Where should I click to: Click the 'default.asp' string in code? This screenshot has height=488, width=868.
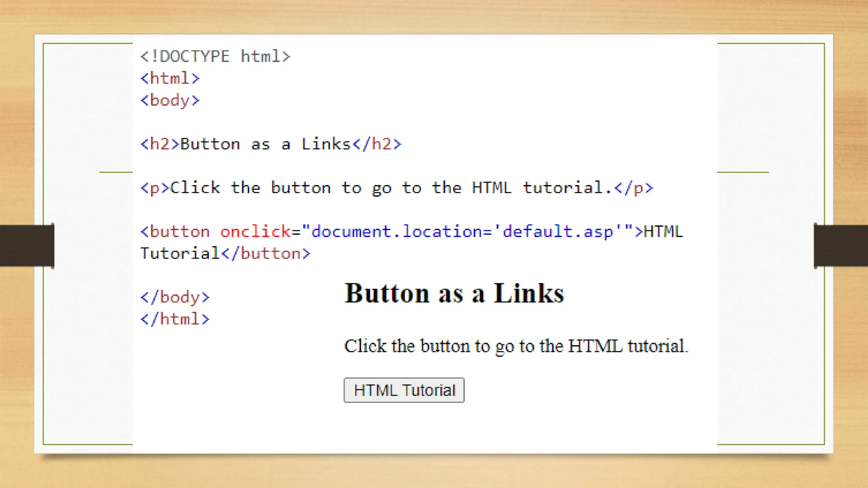(558, 232)
